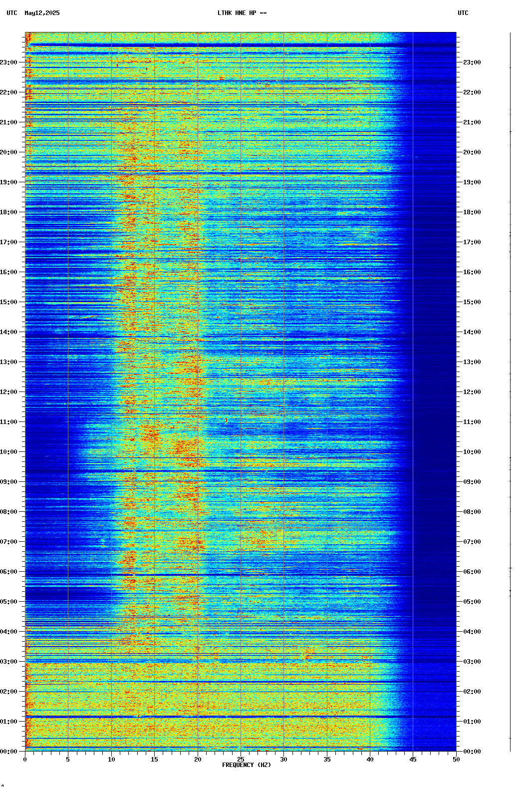Viewport: 532px width, 791px height.
Task: Select the 15:00 label on right time axis
Action: [x=472, y=302]
